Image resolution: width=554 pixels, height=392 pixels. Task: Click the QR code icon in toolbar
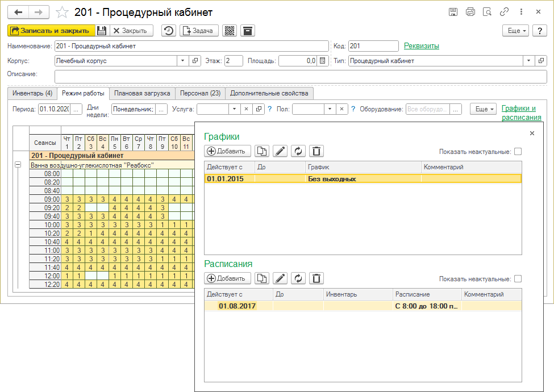pos(230,31)
